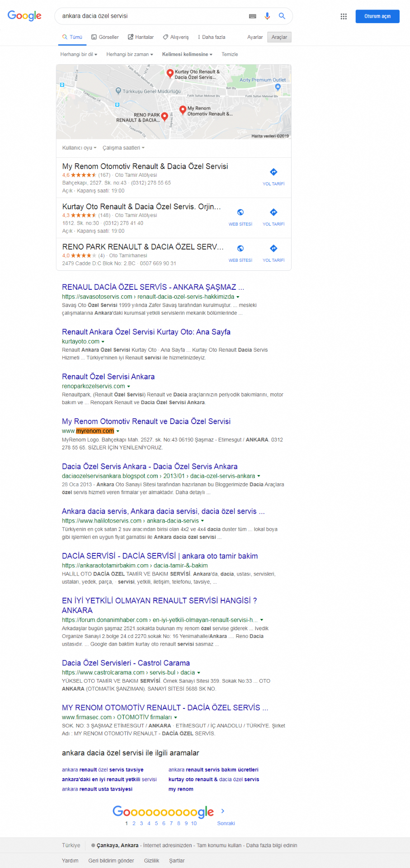Viewport: 410px width, 868px height.
Task: Expand Herhangi bir zaman dropdown
Action: point(130,54)
